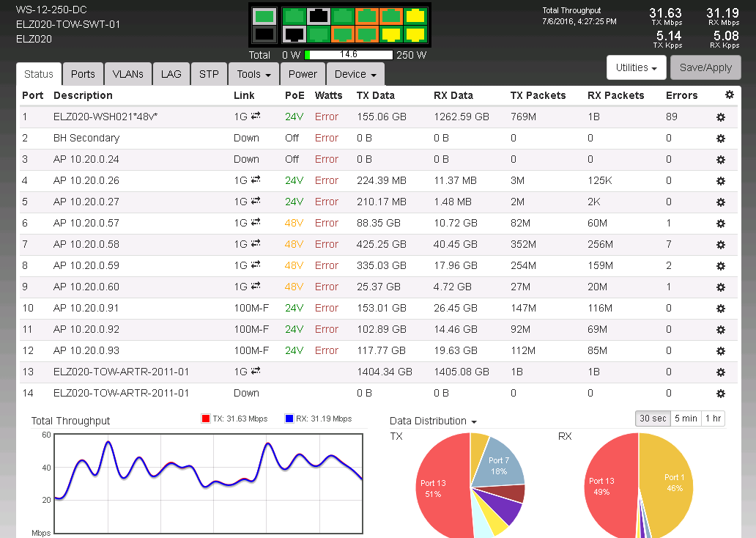This screenshot has width=756, height=538.
Task: Click the Save/Apply button
Action: [x=705, y=67]
